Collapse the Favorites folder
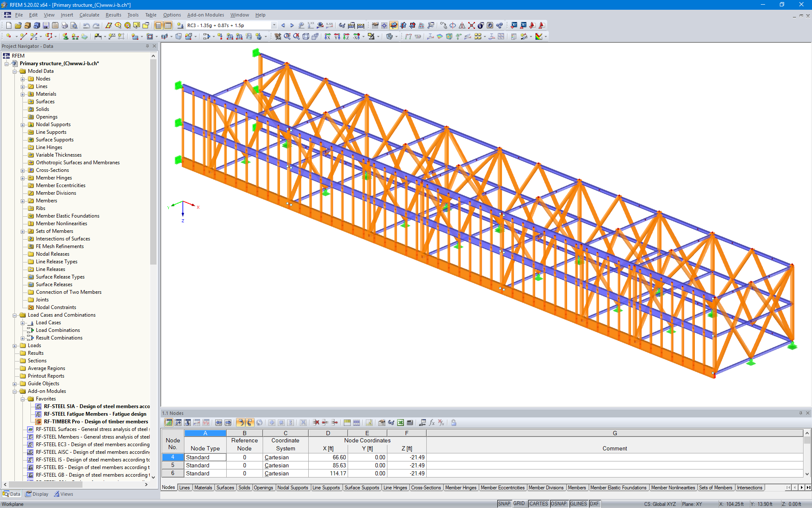 point(23,399)
